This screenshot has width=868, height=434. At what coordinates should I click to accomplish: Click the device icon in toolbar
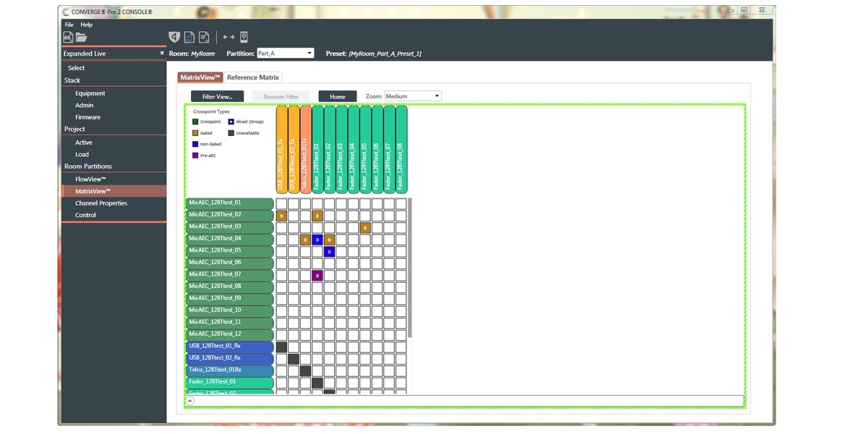[x=244, y=37]
